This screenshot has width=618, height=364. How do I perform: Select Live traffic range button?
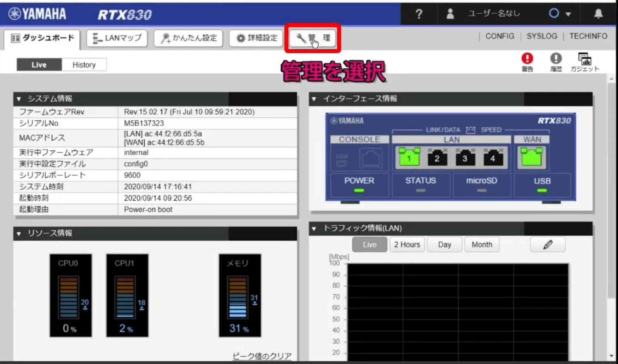tap(370, 245)
